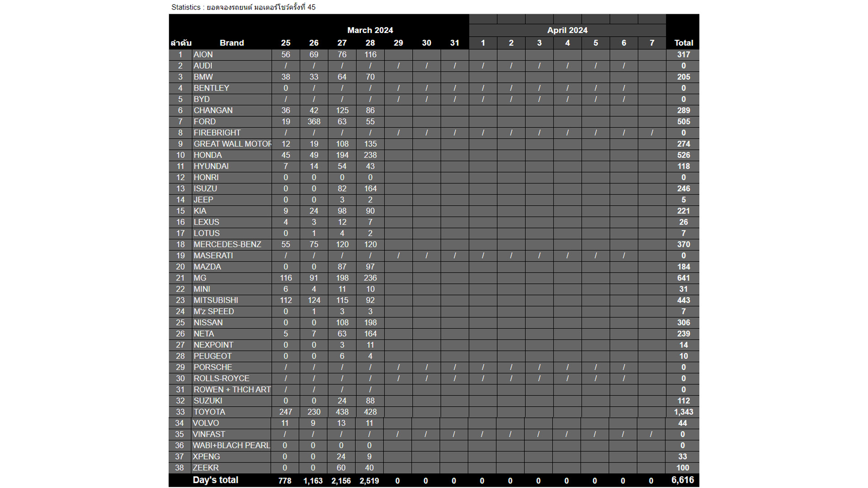Click the VINFAST brand cell
Screen dimensions: 868x488
(x=231, y=434)
